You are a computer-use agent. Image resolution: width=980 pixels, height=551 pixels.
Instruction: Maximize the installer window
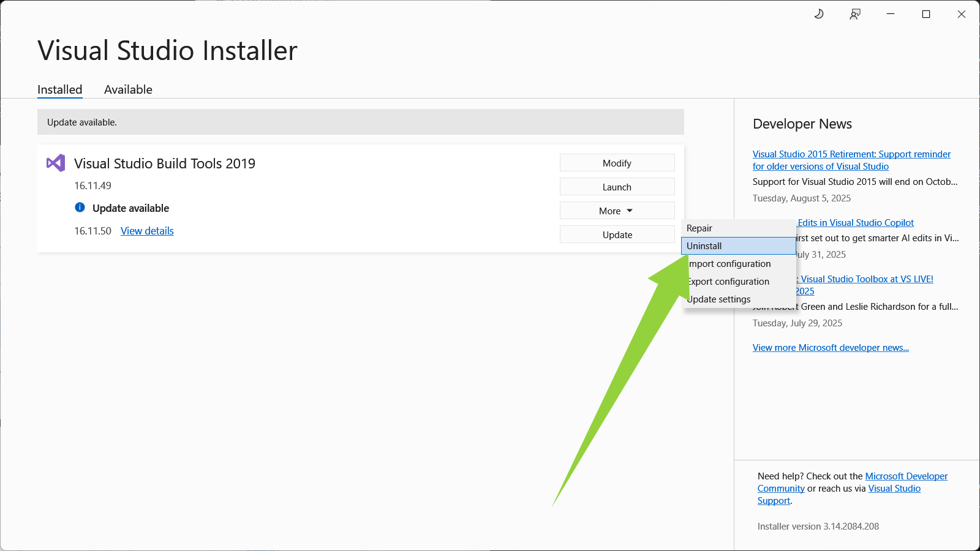(926, 14)
